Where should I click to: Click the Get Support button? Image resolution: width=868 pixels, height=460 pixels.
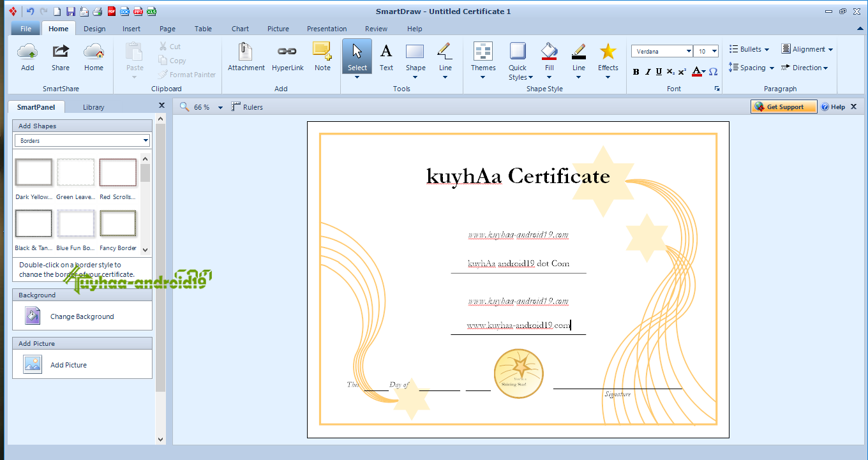pyautogui.click(x=784, y=107)
